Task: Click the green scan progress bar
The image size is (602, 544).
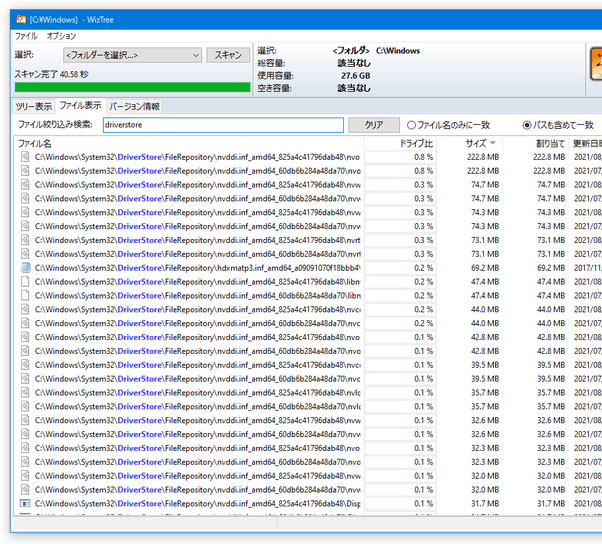Action: 132,87
